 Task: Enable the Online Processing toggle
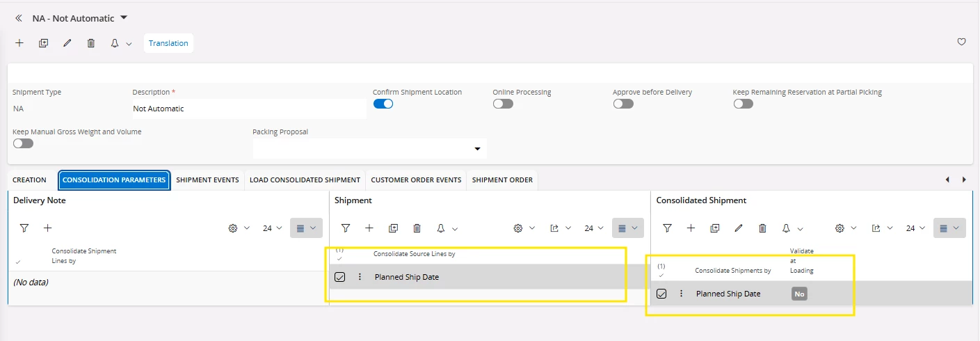tap(503, 104)
